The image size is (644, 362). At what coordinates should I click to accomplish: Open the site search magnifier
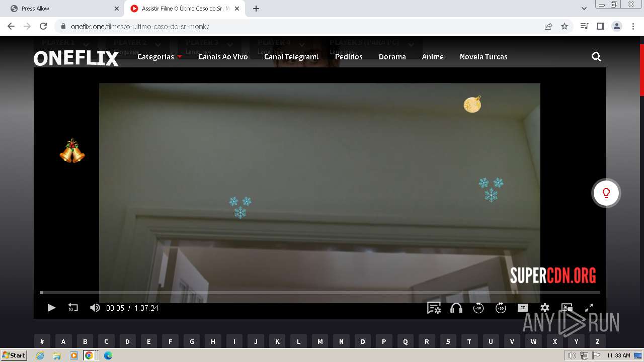pyautogui.click(x=596, y=57)
